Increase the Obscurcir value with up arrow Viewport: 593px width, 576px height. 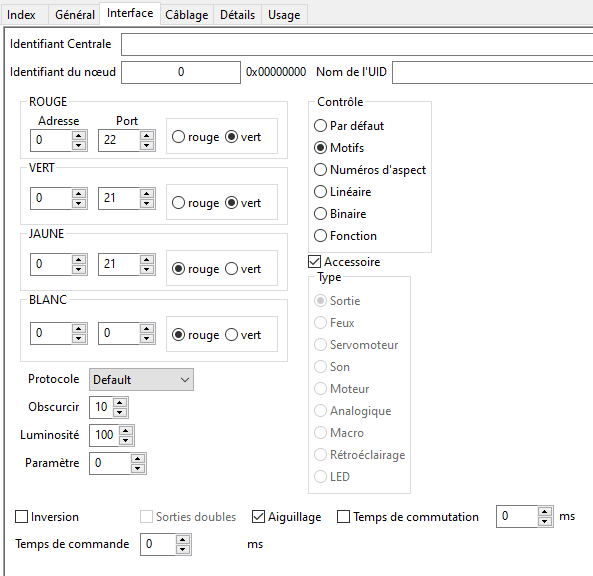[120, 402]
